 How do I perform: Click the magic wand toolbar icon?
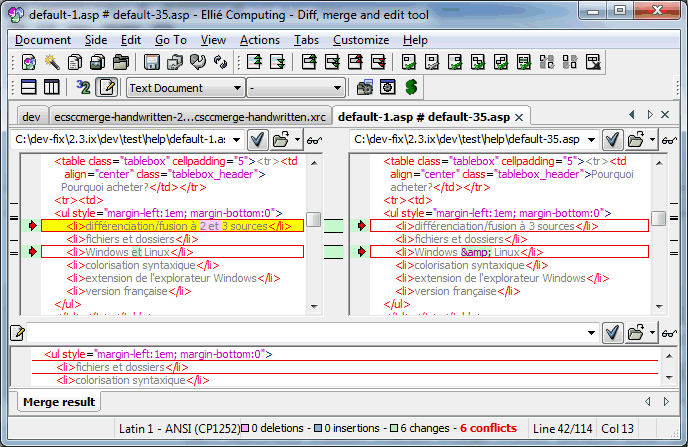point(52,62)
